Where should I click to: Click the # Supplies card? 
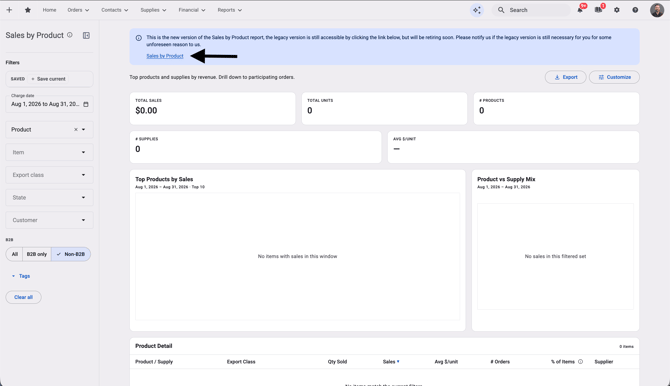tap(255, 147)
